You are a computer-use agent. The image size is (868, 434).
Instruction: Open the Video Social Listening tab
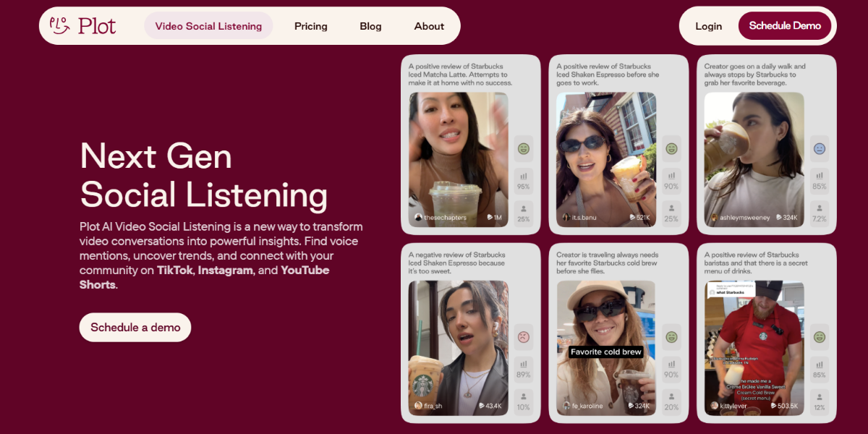coord(208,26)
